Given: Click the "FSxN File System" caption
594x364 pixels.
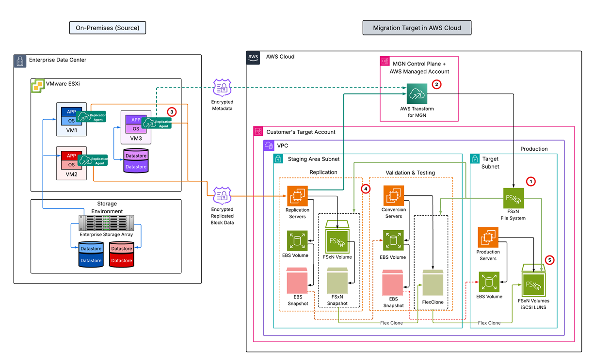Looking at the screenshot, I should [x=513, y=215].
